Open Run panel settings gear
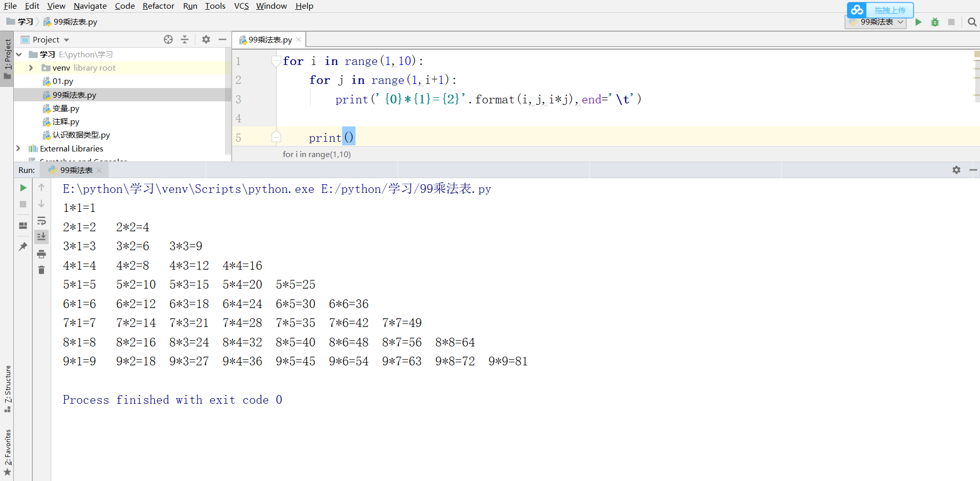Screen dimensions: 980x481 pyautogui.click(x=956, y=170)
